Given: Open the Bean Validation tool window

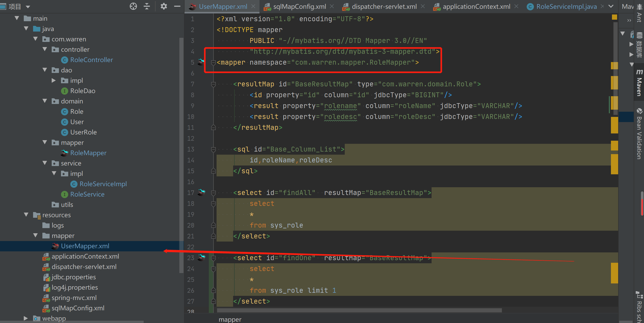Looking at the screenshot, I should [x=639, y=133].
